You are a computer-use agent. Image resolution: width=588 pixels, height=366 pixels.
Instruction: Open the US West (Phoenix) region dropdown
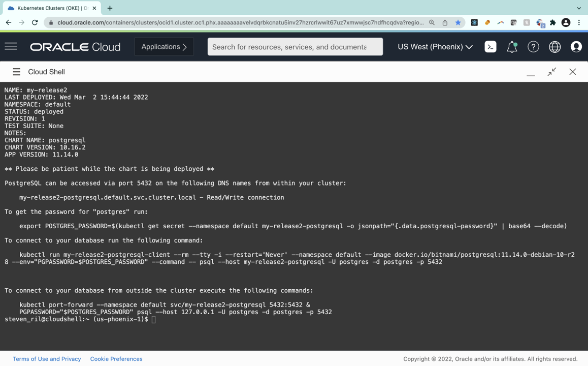[435, 46]
